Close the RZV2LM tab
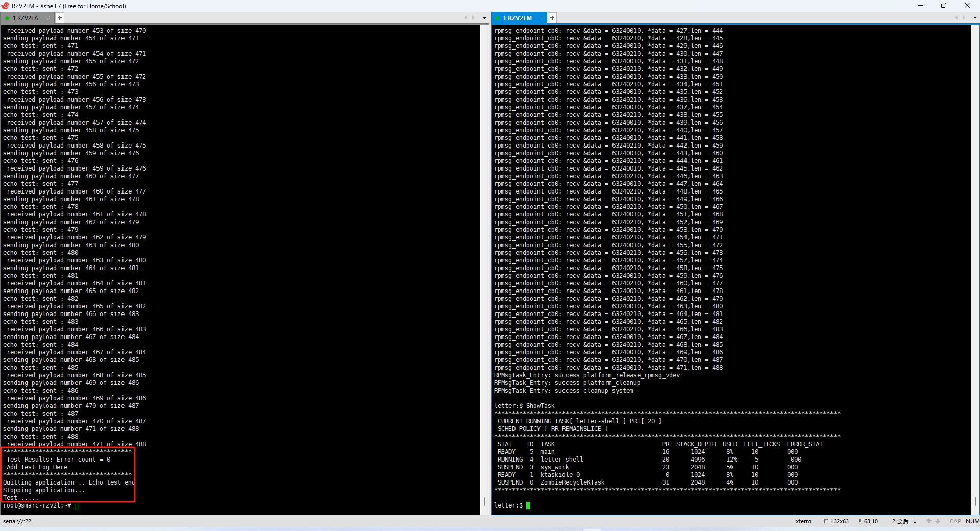980x531 pixels. click(541, 18)
